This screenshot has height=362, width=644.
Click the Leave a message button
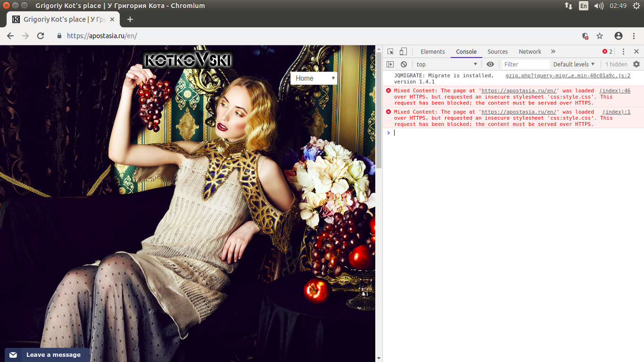pyautogui.click(x=47, y=355)
